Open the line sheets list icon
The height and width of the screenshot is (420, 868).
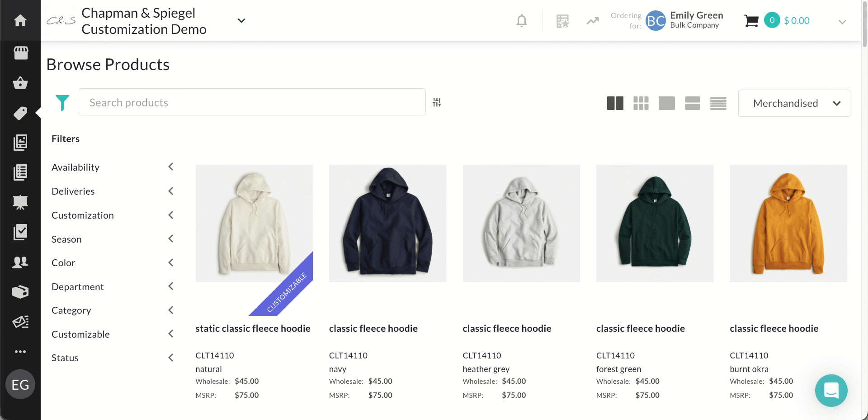click(x=20, y=172)
